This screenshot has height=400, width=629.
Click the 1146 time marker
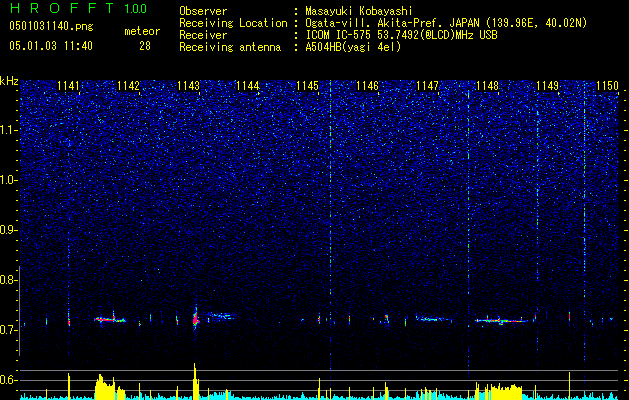pyautogui.click(x=367, y=86)
